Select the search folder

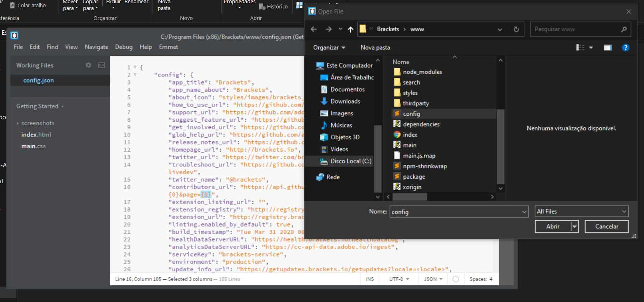[x=407, y=82]
